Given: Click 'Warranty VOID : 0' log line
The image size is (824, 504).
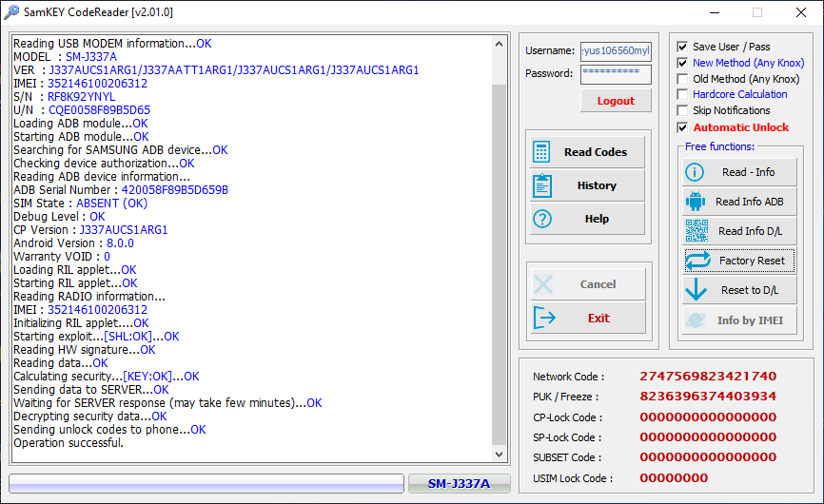Looking at the screenshot, I should (62, 256).
